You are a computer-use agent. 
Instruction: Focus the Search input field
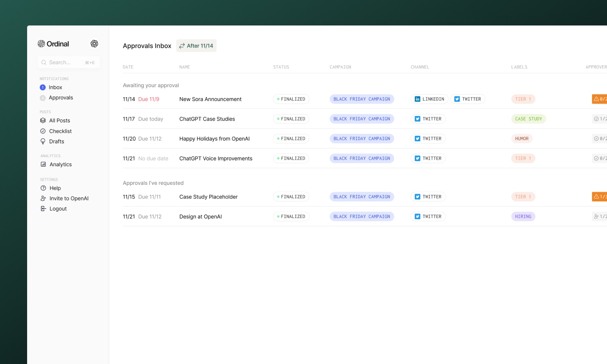[65, 63]
